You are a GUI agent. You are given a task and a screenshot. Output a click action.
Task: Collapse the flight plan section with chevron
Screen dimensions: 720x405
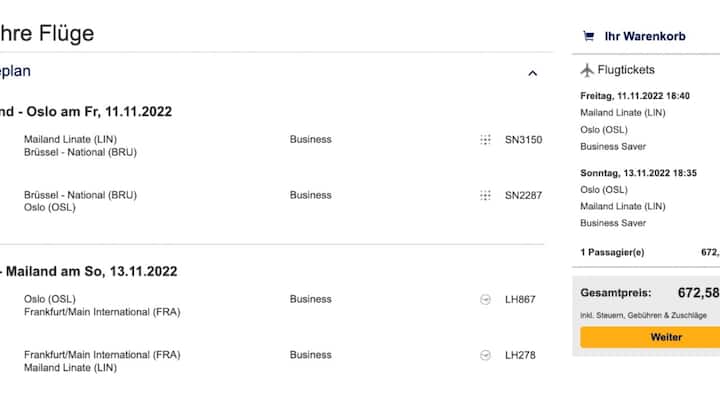[533, 73]
